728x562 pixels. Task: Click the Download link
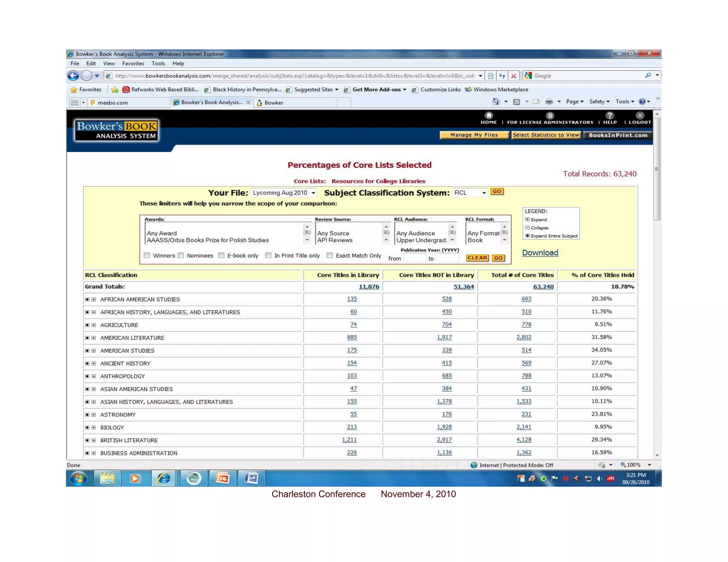[540, 253]
